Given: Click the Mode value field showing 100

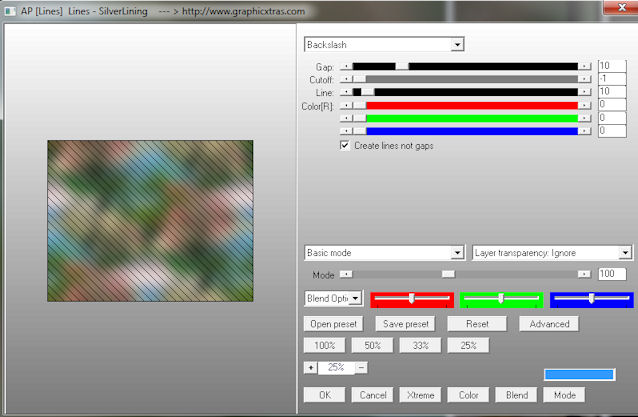Looking at the screenshot, I should click(x=612, y=274).
